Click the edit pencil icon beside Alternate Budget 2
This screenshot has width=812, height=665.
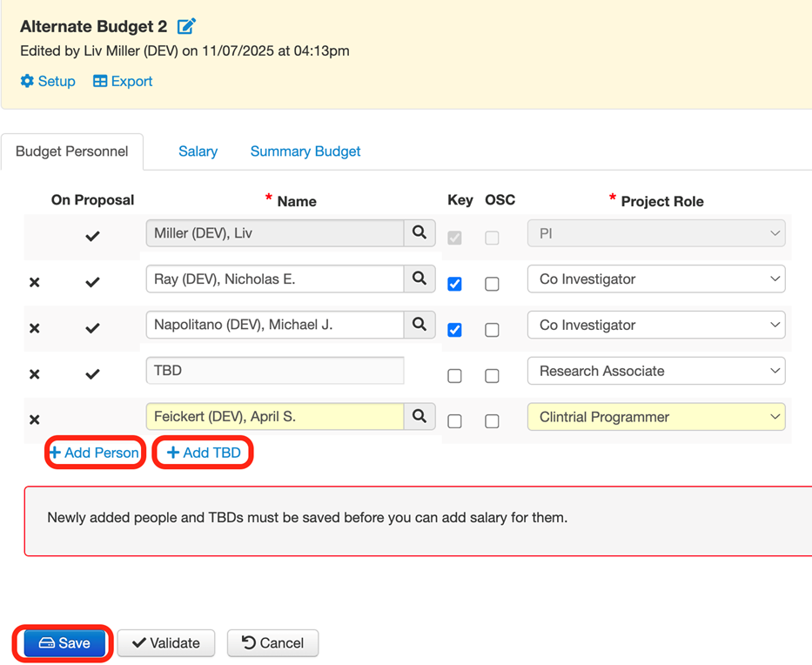[186, 26]
